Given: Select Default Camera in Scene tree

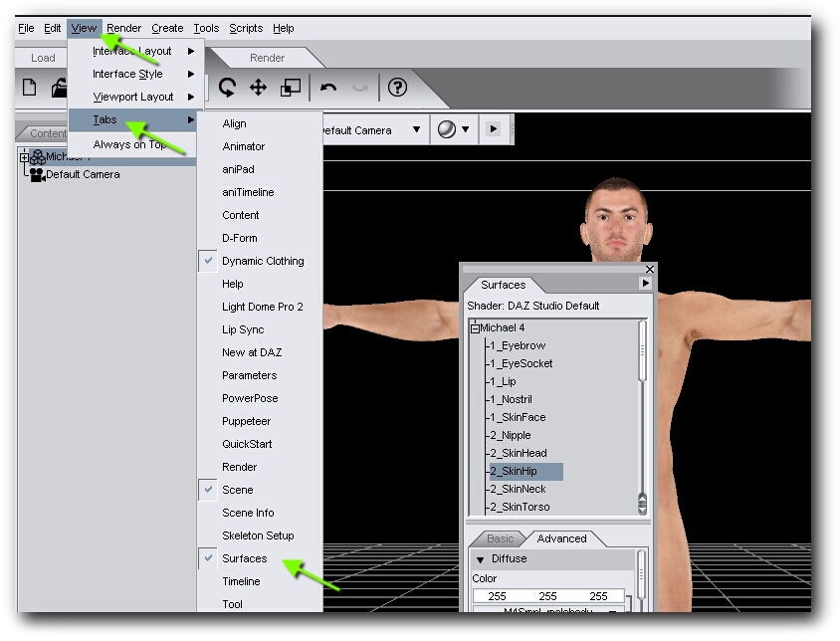Looking at the screenshot, I should [x=83, y=175].
